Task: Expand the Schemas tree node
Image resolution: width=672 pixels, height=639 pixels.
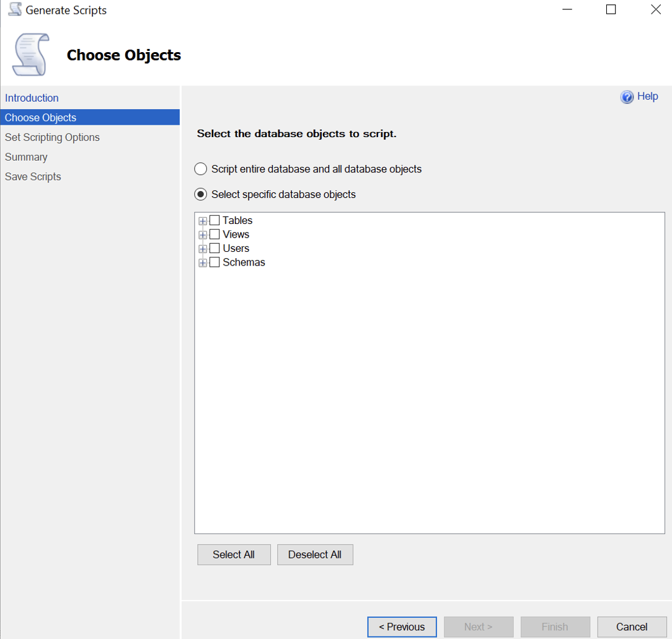Action: [203, 263]
